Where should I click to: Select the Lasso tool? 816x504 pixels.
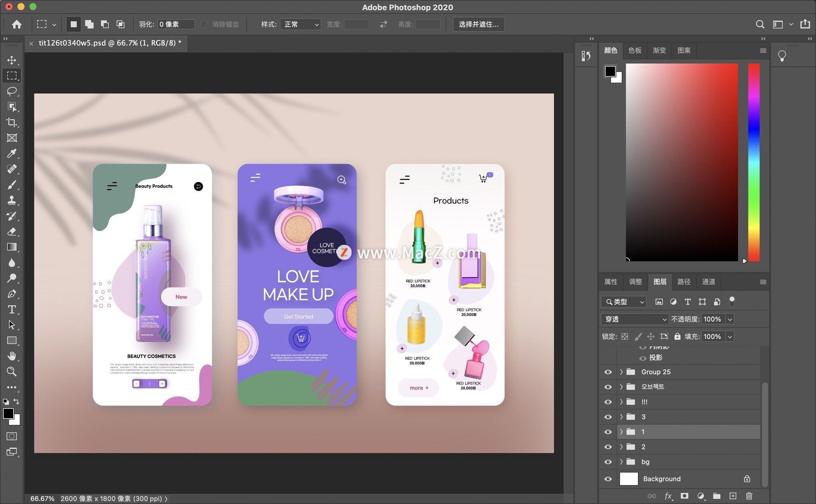click(12, 91)
